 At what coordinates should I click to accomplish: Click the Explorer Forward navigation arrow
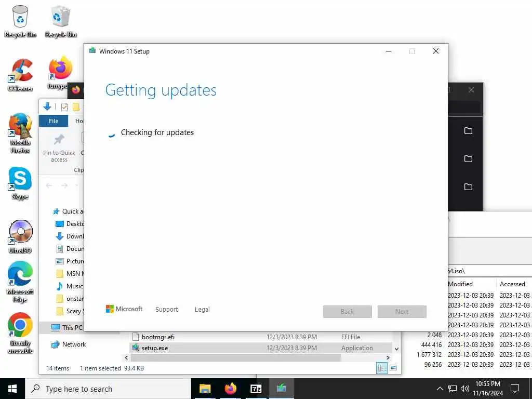pyautogui.click(x=64, y=185)
